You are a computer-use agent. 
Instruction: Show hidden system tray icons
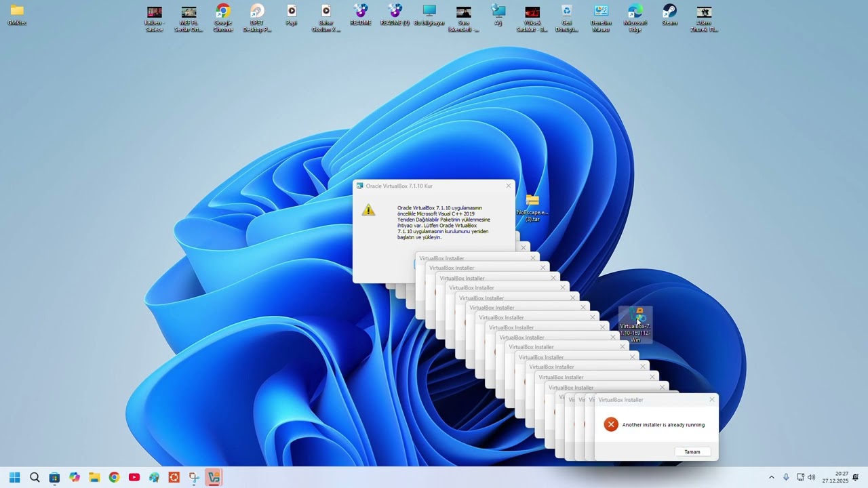click(x=771, y=477)
